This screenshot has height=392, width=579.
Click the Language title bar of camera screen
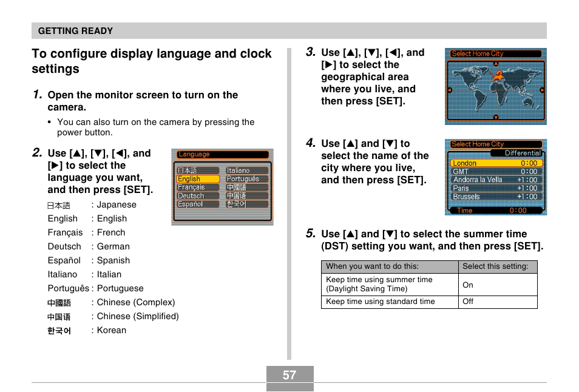tap(222, 154)
